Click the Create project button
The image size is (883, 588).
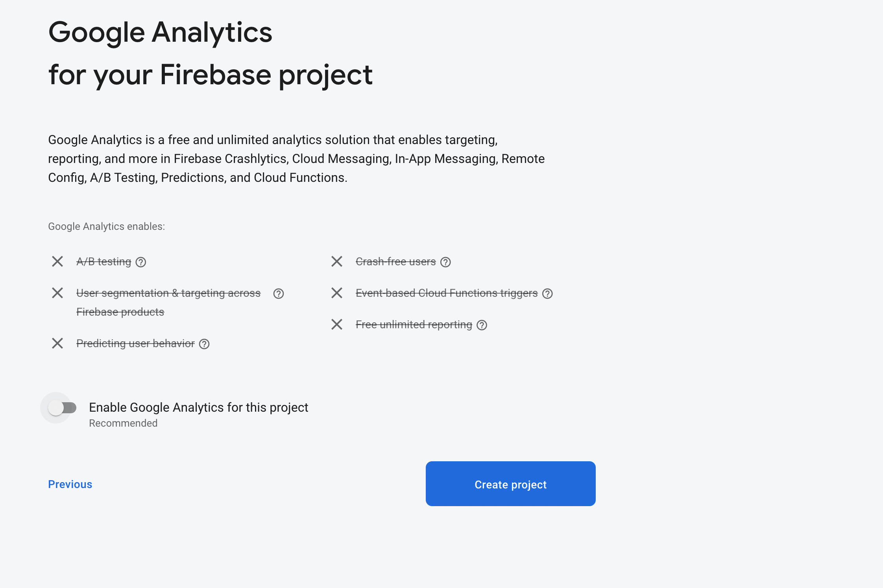pyautogui.click(x=510, y=484)
